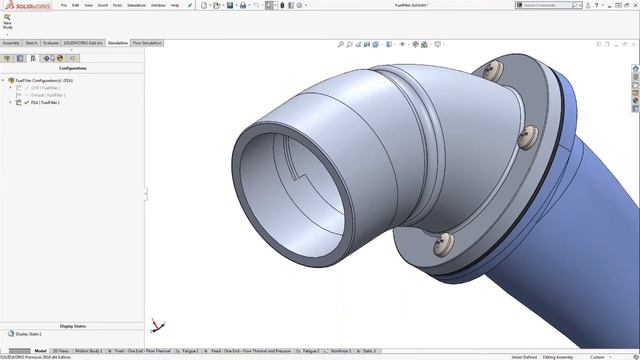Switch to the Sketch ribbon tab
The image size is (640, 360).
click(x=31, y=43)
